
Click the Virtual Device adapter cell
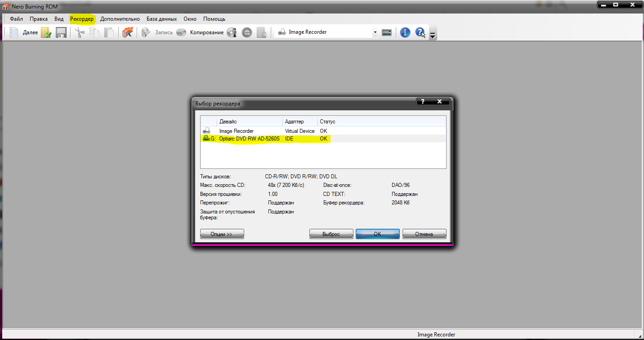(x=300, y=131)
